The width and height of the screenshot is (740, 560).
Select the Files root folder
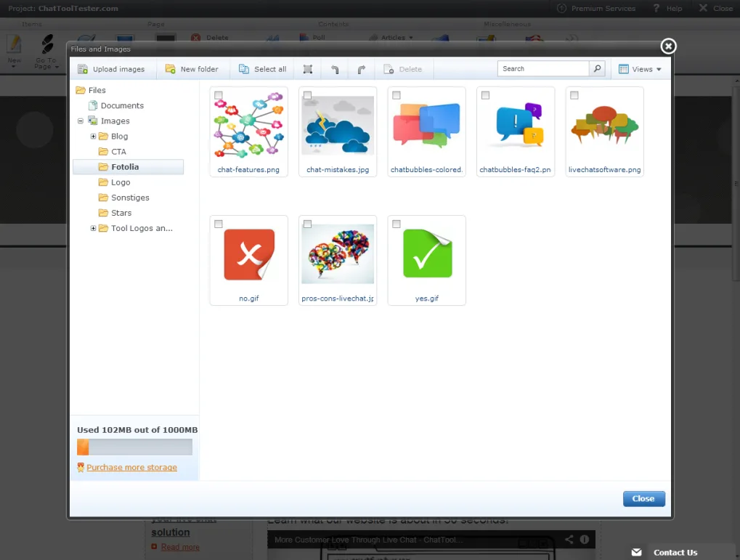pos(92,90)
